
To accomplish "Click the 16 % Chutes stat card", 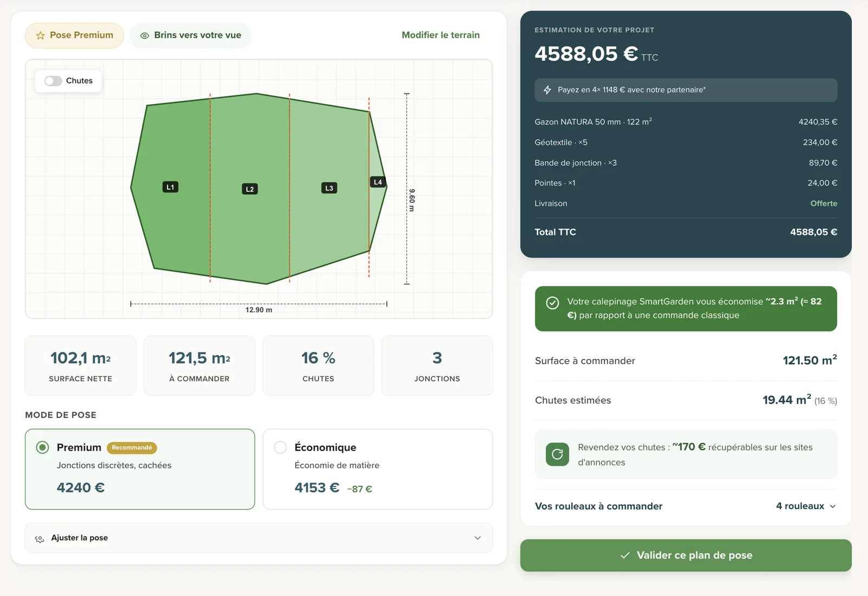I will click(x=318, y=366).
